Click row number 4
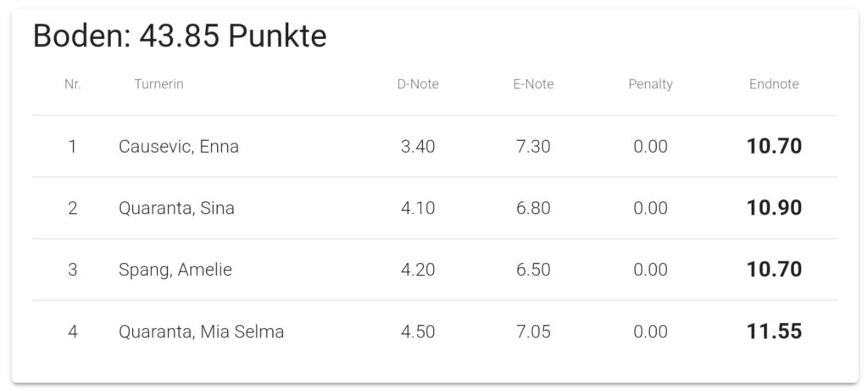The height and width of the screenshot is (391, 868). coord(73,332)
